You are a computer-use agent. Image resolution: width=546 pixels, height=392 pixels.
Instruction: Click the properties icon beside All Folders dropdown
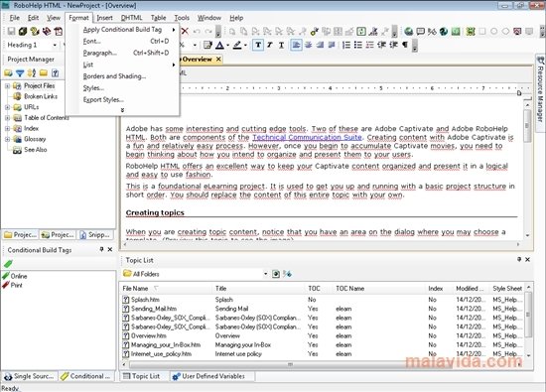[x=275, y=274]
